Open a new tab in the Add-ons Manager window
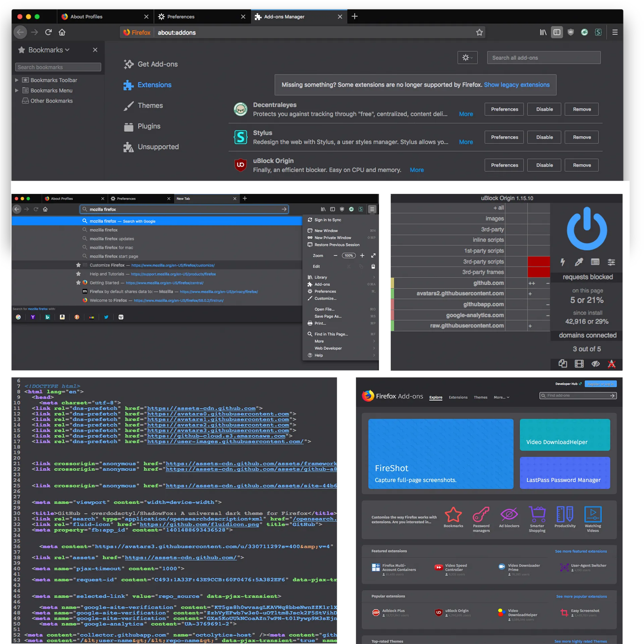The height and width of the screenshot is (644, 644). [x=355, y=16]
